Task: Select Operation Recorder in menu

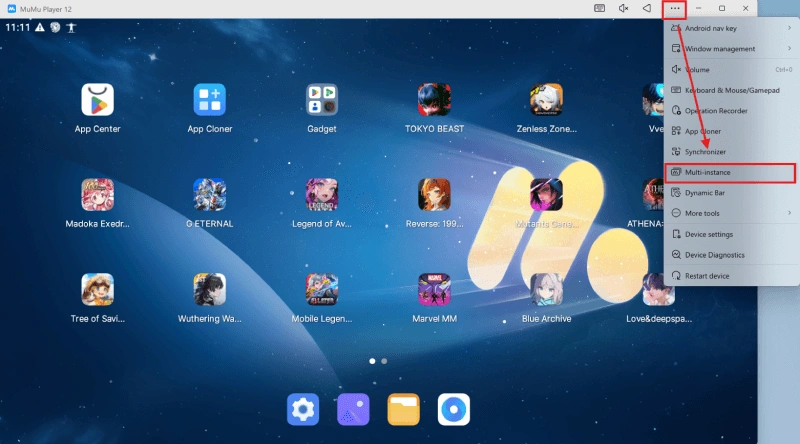Action: click(x=732, y=111)
